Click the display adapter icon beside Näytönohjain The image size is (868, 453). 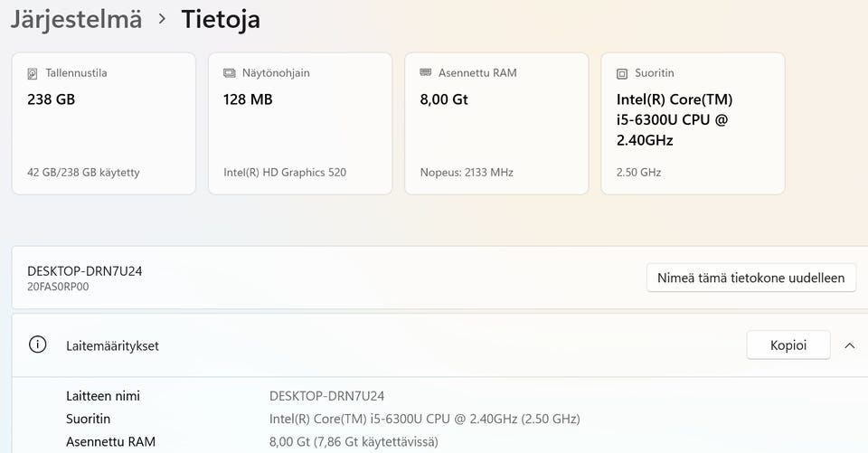coord(230,73)
